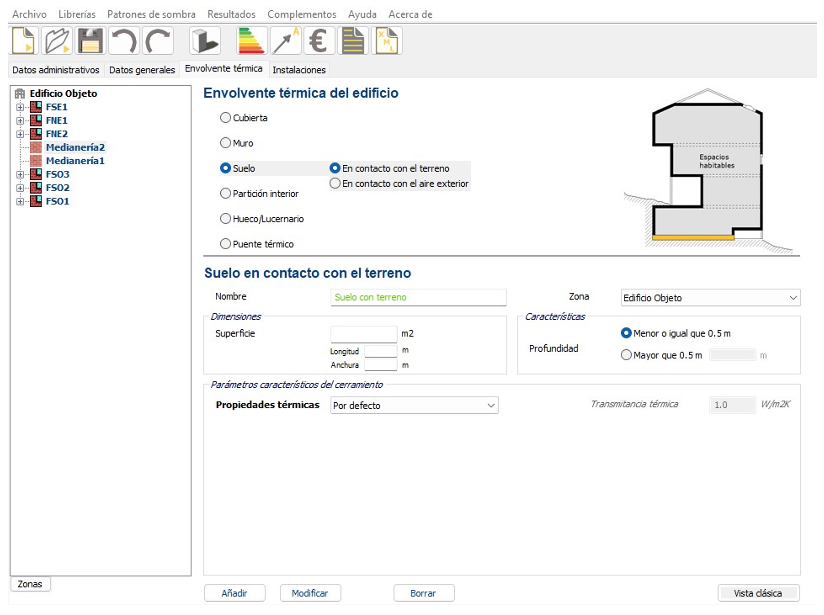Open the Zona dropdown

point(710,298)
